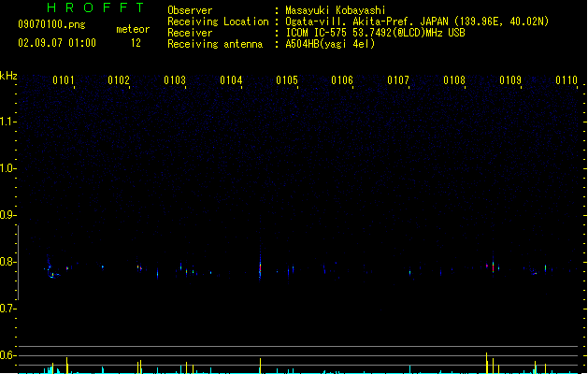The width and height of the screenshot is (588, 374).
Task: Click the 0105 time marker
Action: click(x=287, y=80)
